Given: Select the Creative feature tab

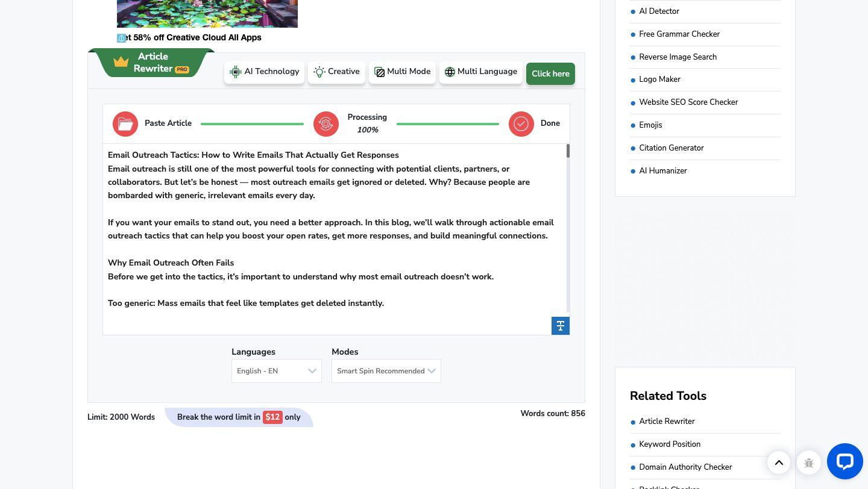Looking at the screenshot, I should [336, 72].
